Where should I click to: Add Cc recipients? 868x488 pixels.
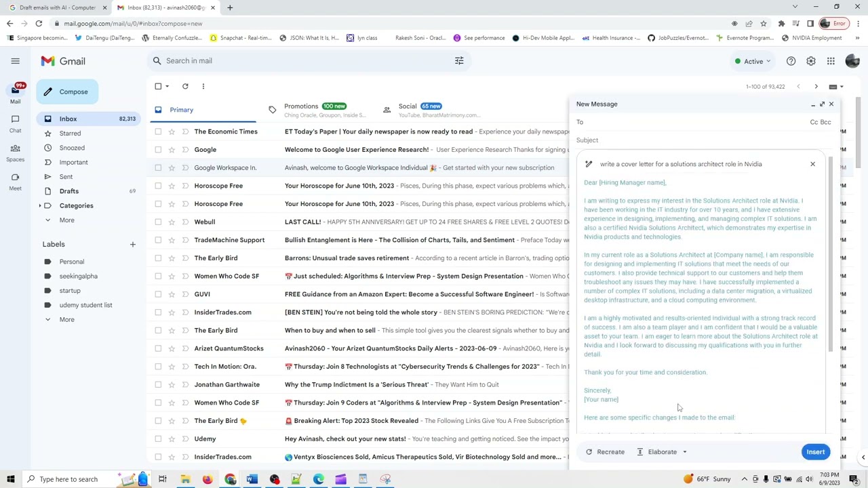pyautogui.click(x=814, y=122)
